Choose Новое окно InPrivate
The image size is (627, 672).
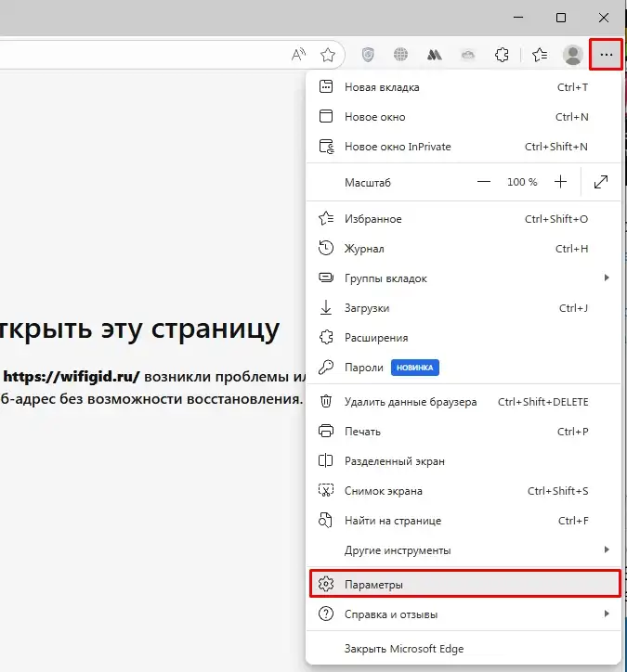[x=464, y=147]
